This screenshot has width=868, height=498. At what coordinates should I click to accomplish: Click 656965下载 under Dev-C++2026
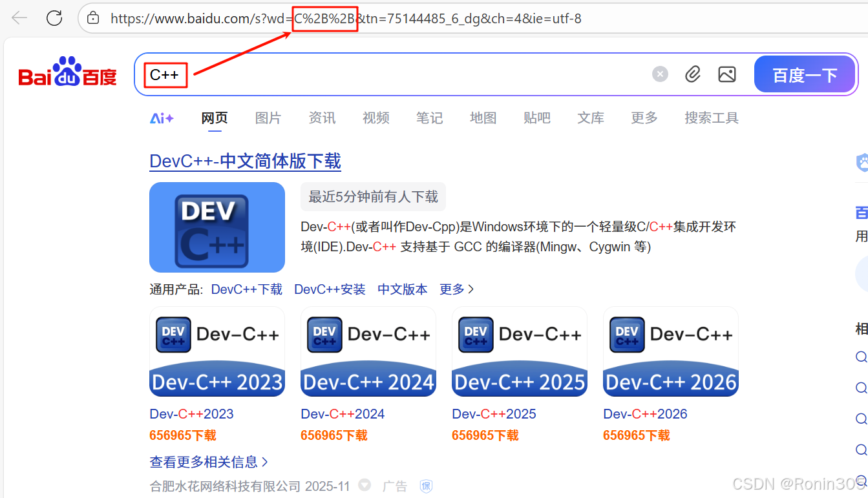(x=637, y=435)
